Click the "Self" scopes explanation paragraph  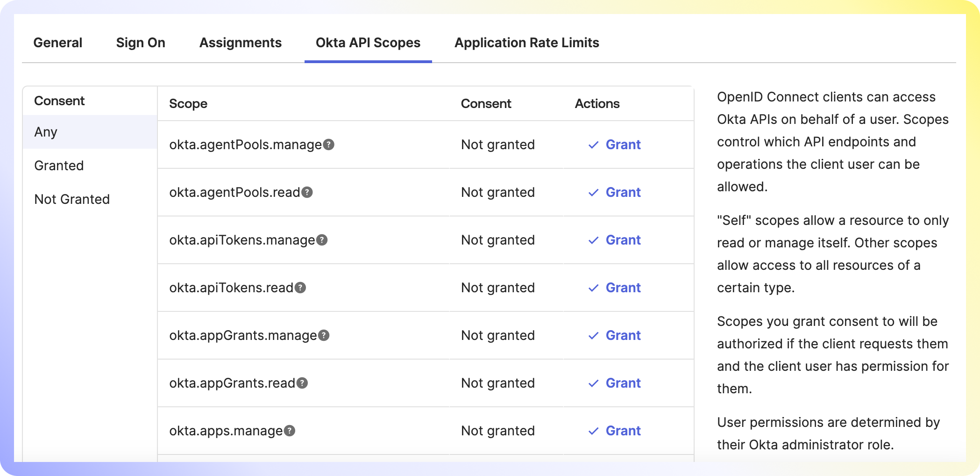pyautogui.click(x=833, y=254)
